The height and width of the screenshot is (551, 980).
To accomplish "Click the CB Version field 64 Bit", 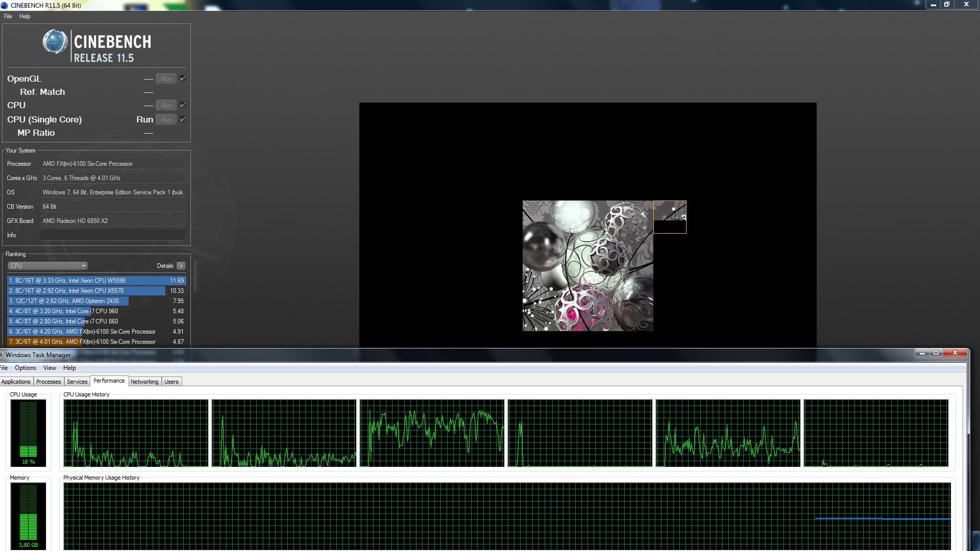I will click(x=112, y=207).
